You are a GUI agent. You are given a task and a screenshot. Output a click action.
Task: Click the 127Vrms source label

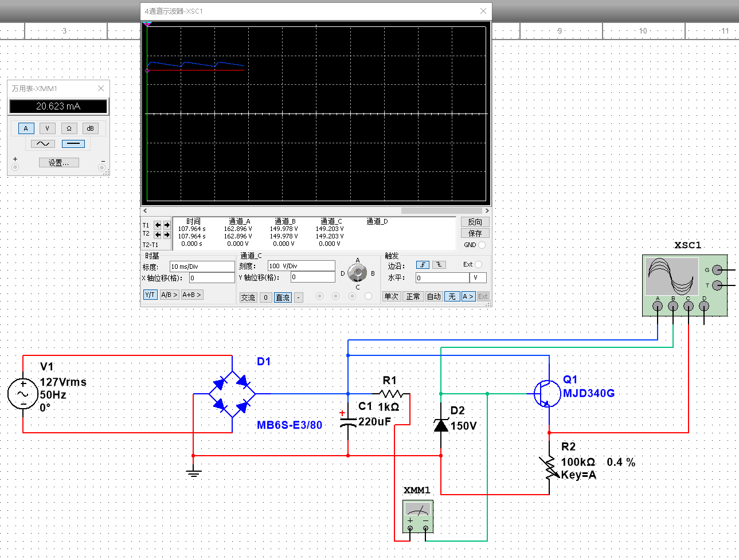pyautogui.click(x=63, y=382)
